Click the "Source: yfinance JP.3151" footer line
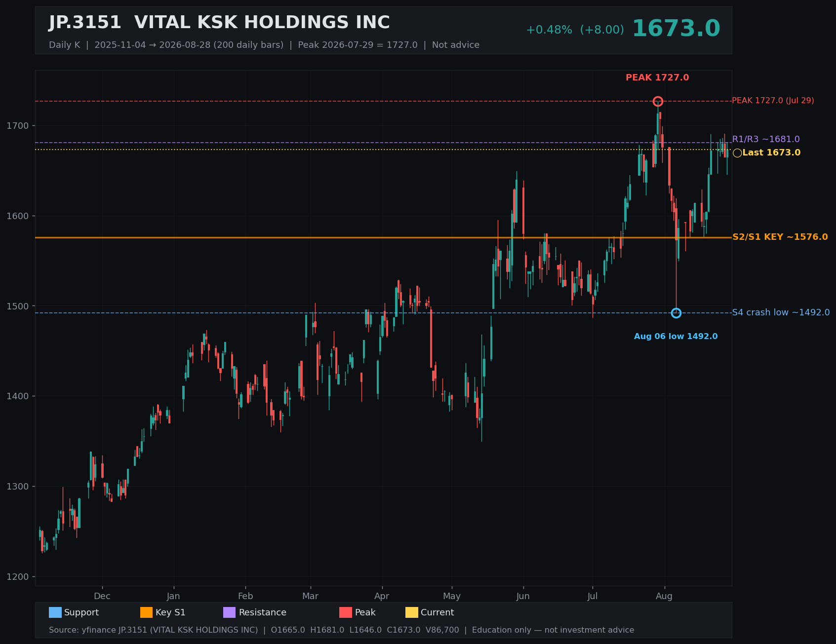836x644 pixels. [341, 630]
